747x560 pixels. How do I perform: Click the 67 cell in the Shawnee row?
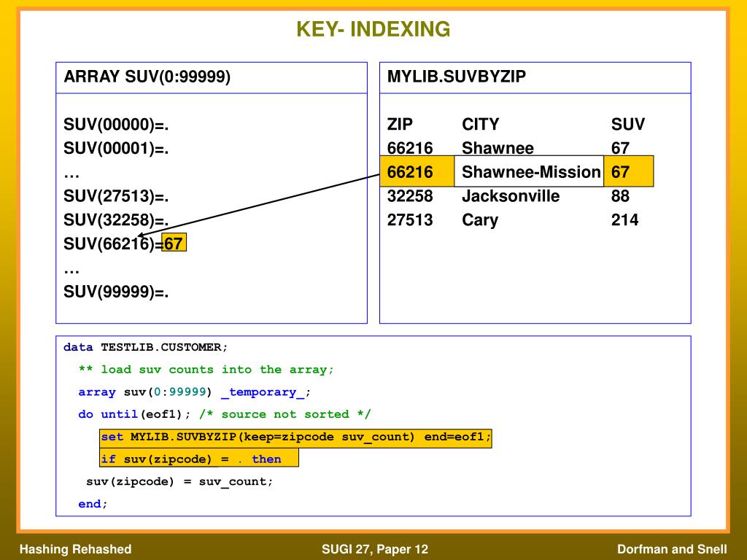tap(620, 148)
